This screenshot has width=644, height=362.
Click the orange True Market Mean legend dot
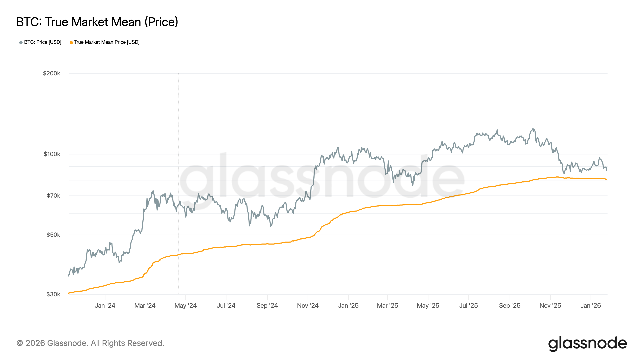click(x=71, y=42)
